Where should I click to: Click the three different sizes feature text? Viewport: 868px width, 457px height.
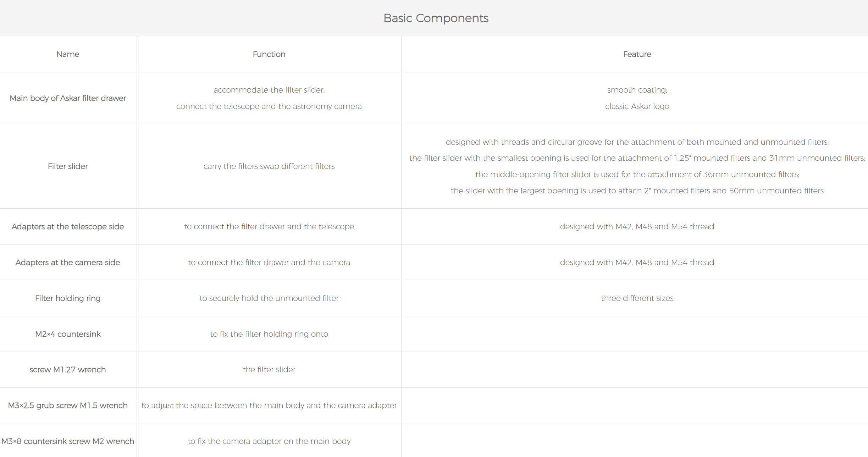(x=637, y=298)
